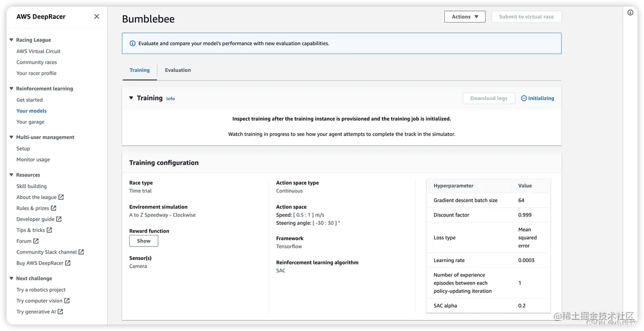Open the Actions dropdown menu
This screenshot has width=644, height=331.
pos(465,17)
